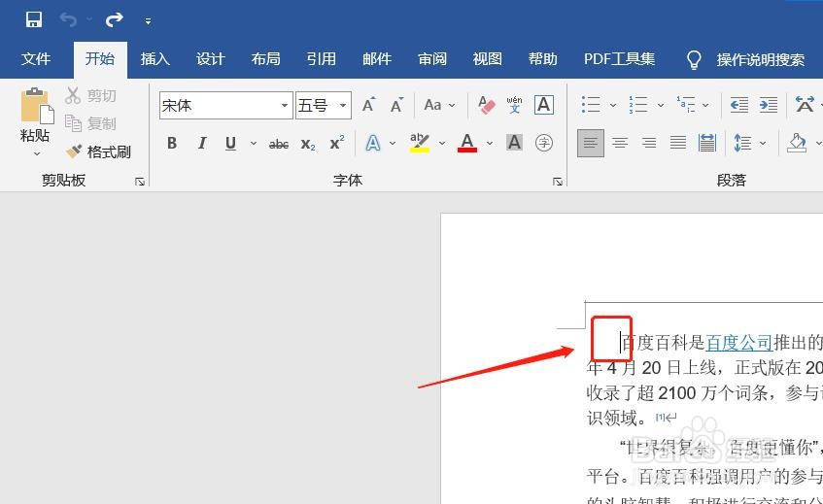Click the Multilevel List icon

point(685,104)
